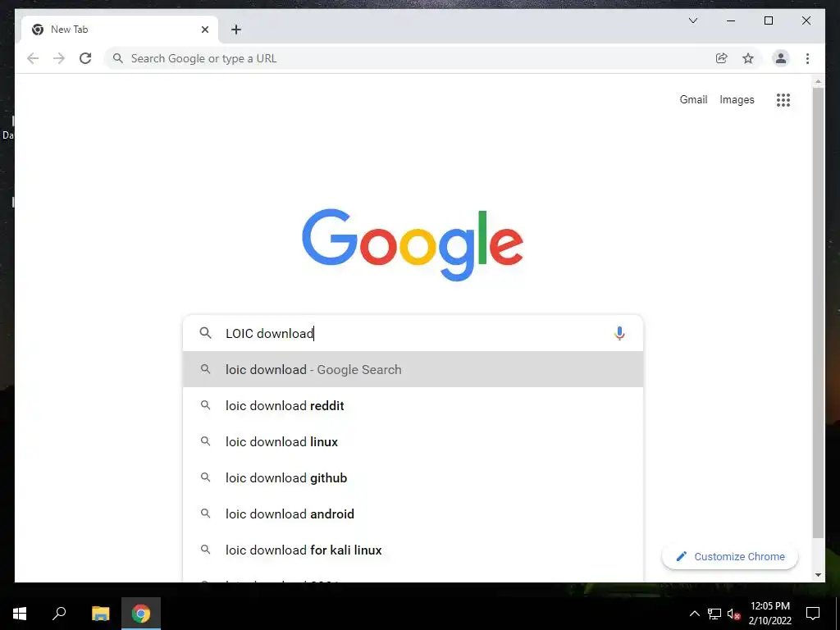Click the Customize Chrome button
The image size is (840, 630).
[729, 557]
